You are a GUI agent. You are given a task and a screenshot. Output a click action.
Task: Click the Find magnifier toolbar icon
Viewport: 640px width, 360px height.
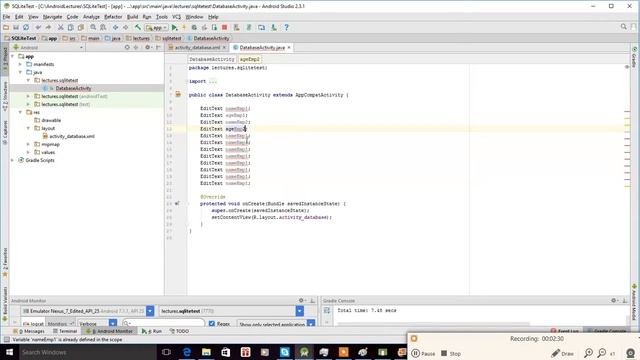coord(93,27)
